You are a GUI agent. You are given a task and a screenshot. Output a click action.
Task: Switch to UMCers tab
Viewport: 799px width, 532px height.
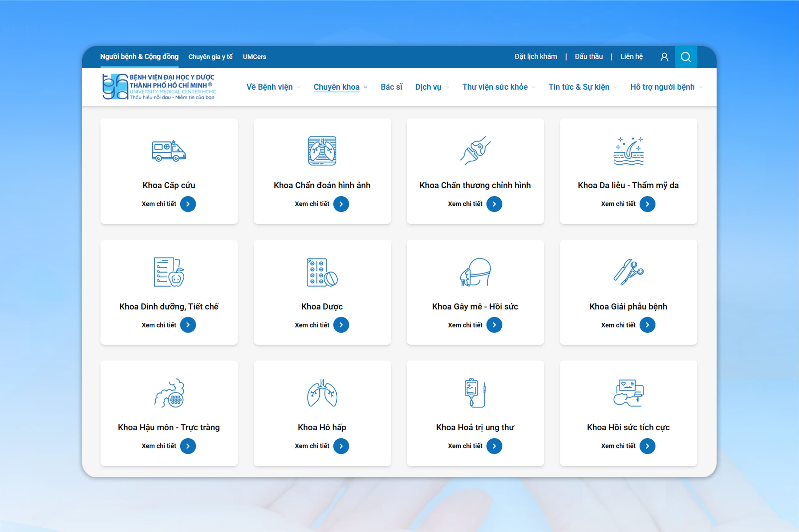tap(254, 57)
